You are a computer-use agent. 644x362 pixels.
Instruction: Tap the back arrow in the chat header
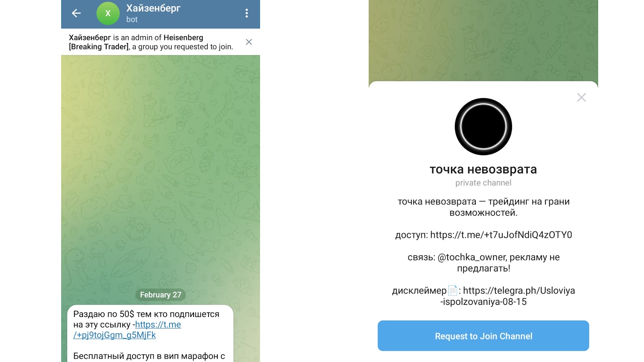click(76, 13)
